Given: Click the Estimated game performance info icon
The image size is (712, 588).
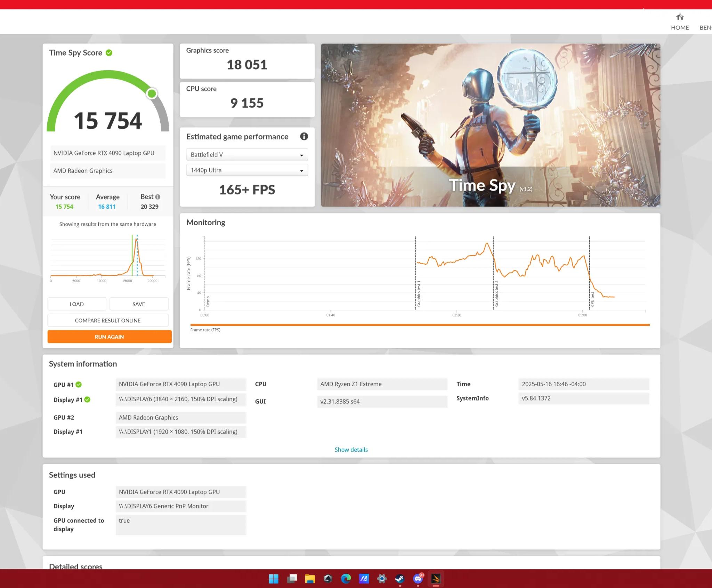Looking at the screenshot, I should click(x=304, y=136).
